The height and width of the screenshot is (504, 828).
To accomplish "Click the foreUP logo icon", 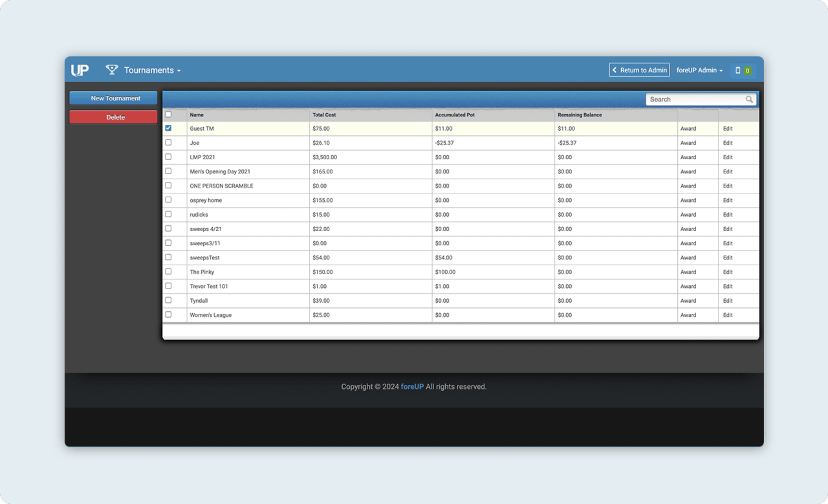I will 80,70.
